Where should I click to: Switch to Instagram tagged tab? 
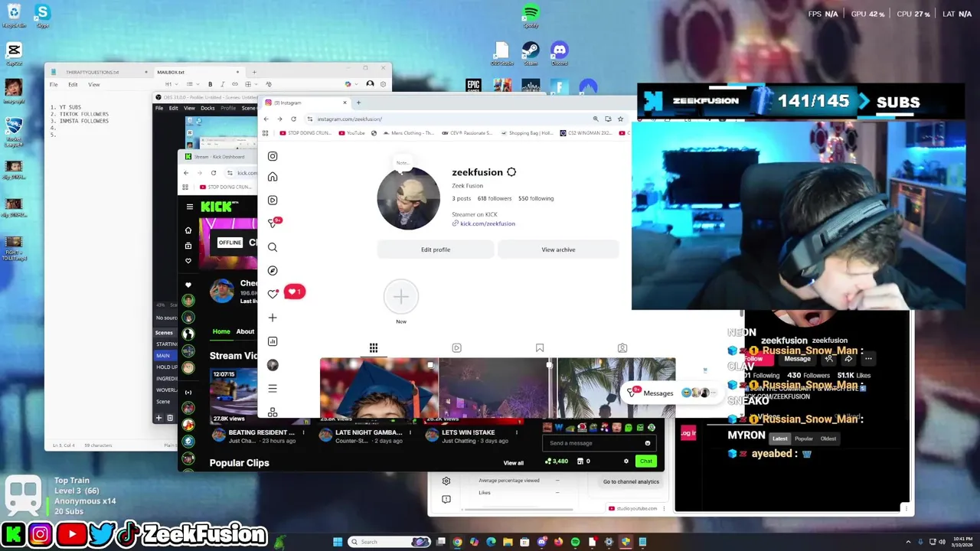pos(622,348)
